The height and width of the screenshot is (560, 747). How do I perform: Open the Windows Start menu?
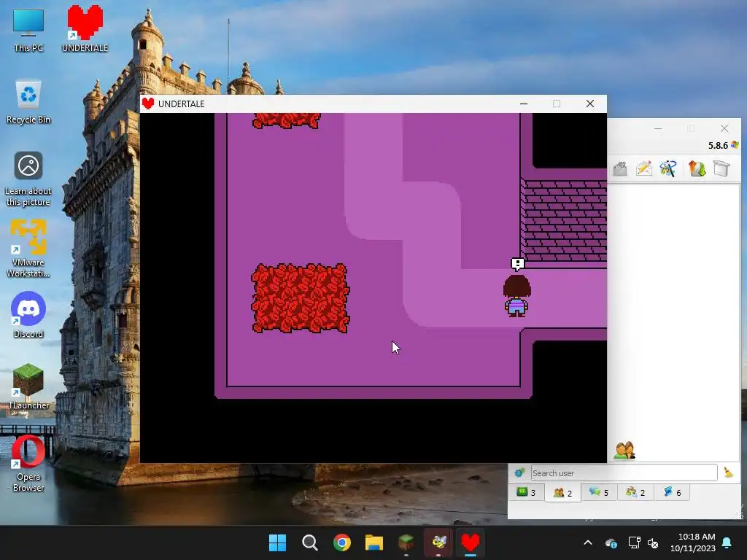[x=277, y=542]
